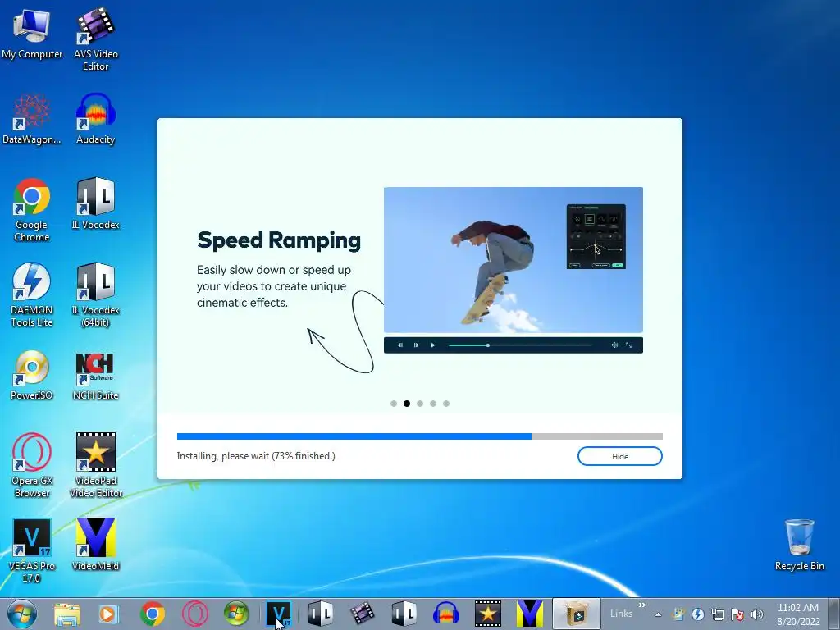840x630 pixels.
Task: Select VideoPad Video Editor desktop icon
Action: 95,465
